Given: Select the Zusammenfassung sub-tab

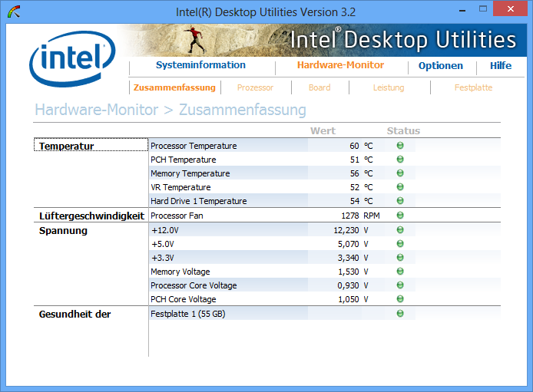Looking at the screenshot, I should click(174, 87).
